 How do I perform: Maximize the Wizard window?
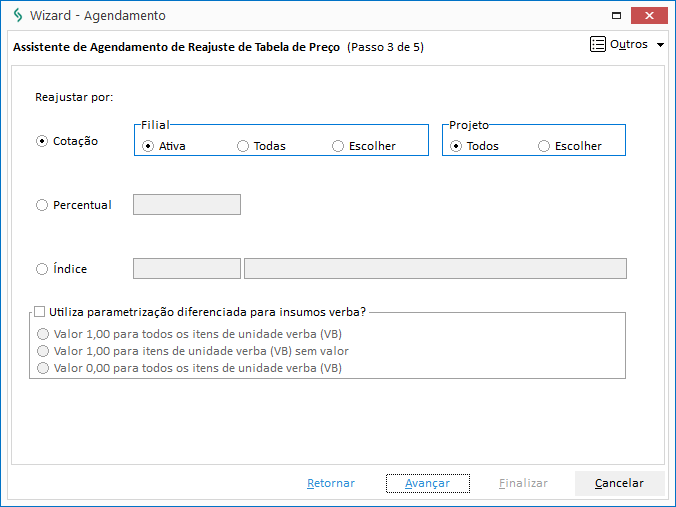click(617, 16)
